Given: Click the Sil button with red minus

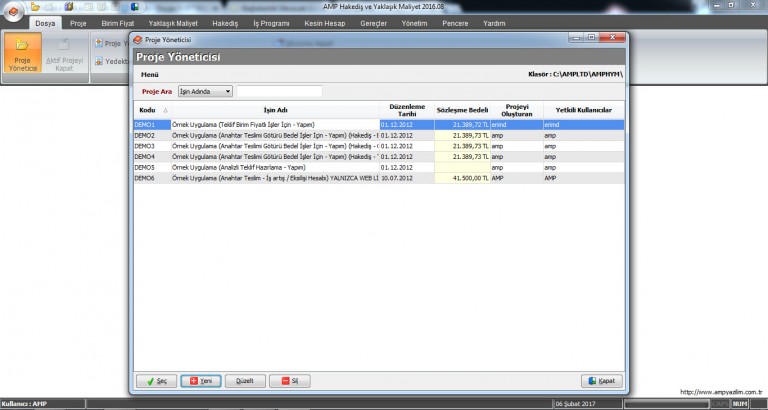Looking at the screenshot, I should point(289,381).
